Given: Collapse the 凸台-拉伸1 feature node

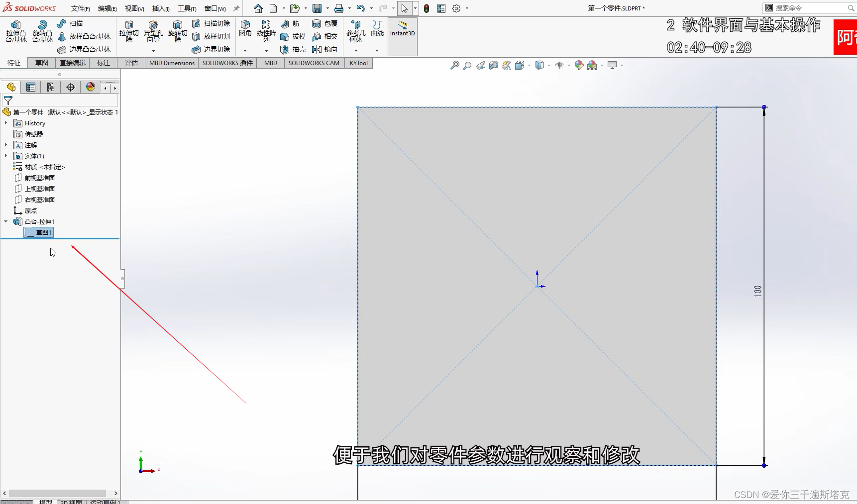Looking at the screenshot, I should [6, 221].
